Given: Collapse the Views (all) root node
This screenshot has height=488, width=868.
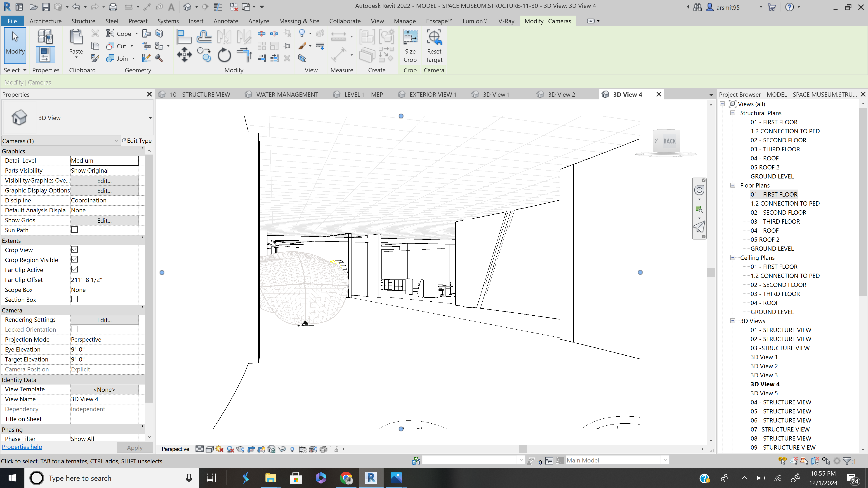Looking at the screenshot, I should pyautogui.click(x=722, y=104).
